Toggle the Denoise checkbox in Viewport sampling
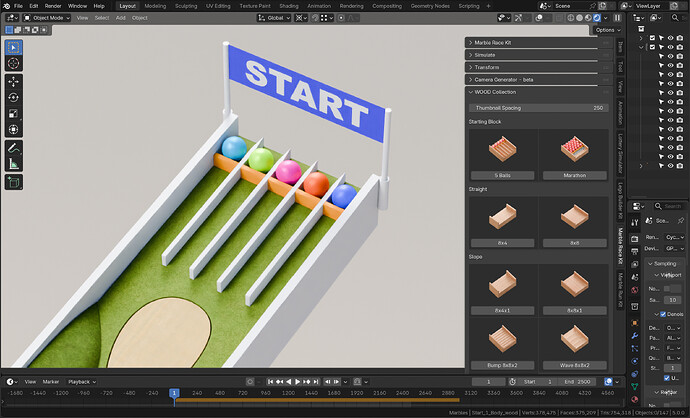The width and height of the screenshot is (690, 418). [663, 314]
